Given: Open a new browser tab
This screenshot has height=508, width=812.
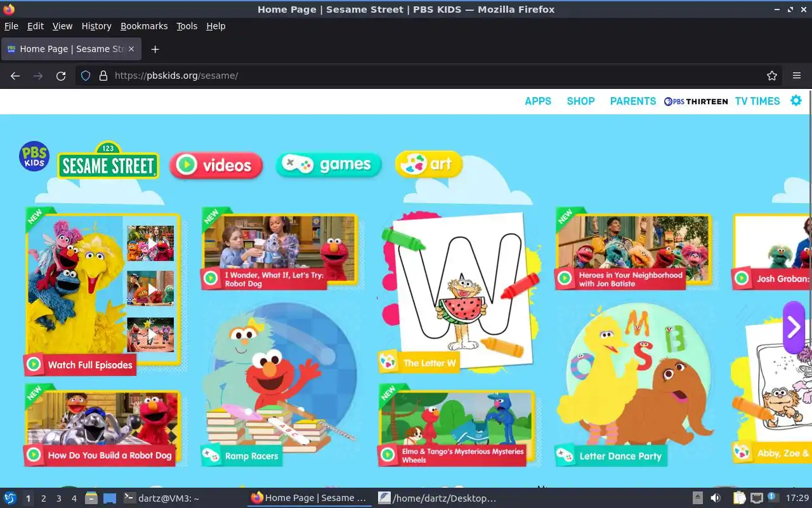Looking at the screenshot, I should [155, 49].
